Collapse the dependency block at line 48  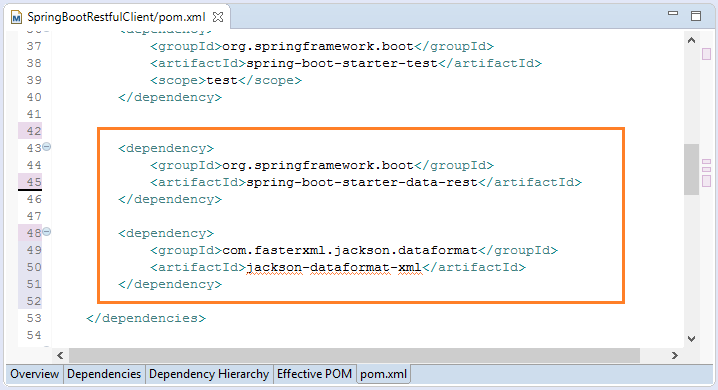tap(47, 232)
